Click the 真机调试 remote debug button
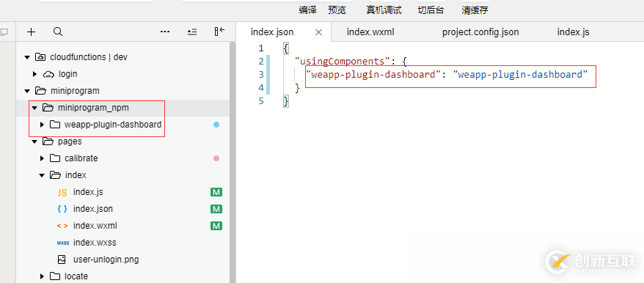Viewport: 644px width, 283px height. [384, 10]
